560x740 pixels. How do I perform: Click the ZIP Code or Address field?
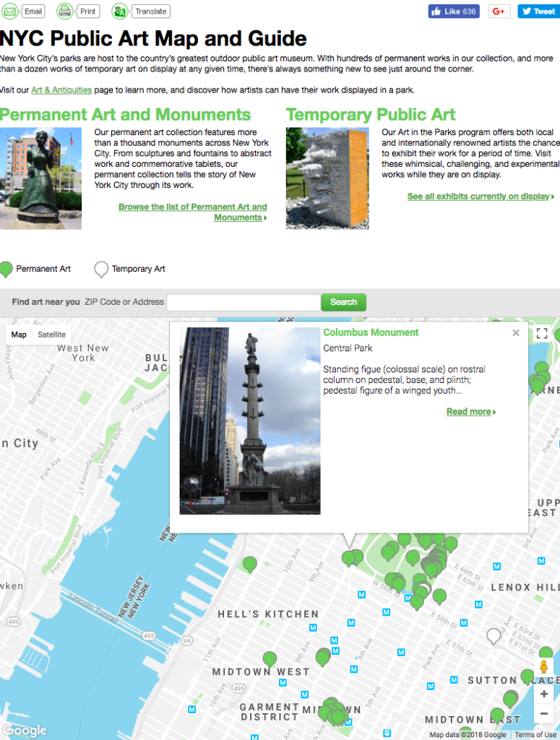[x=244, y=302]
